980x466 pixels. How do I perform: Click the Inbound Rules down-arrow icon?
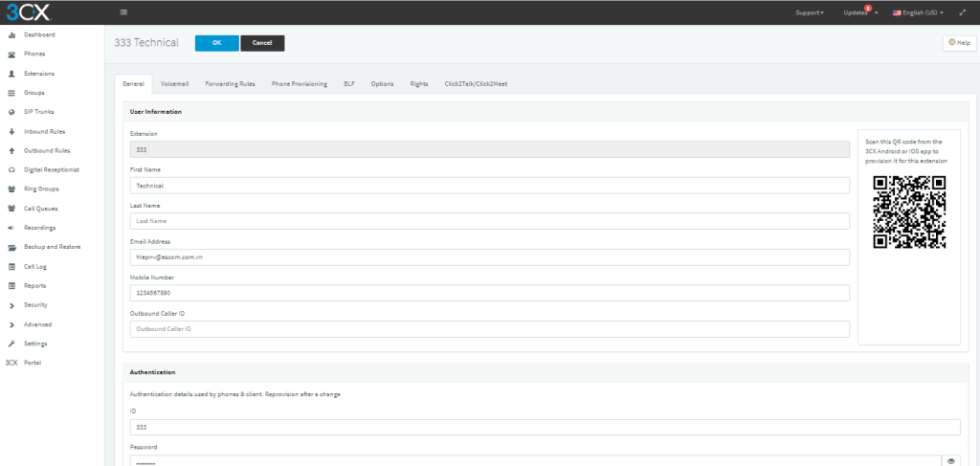point(11,132)
